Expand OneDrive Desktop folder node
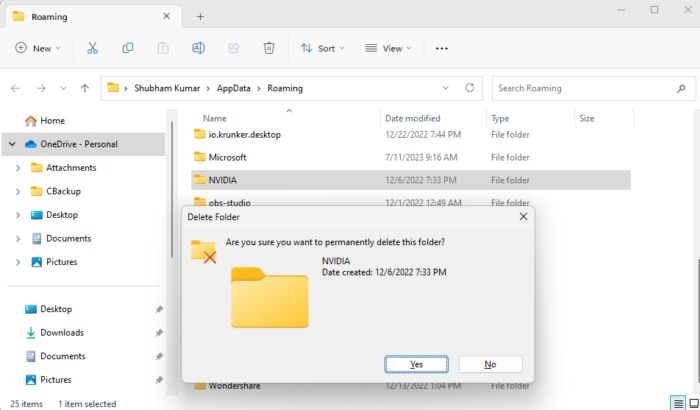The width and height of the screenshot is (700, 410). (18, 215)
